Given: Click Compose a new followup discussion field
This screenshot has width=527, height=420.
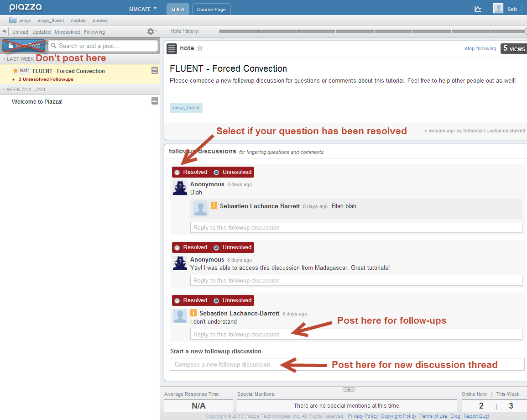Looking at the screenshot, I should [347, 364].
